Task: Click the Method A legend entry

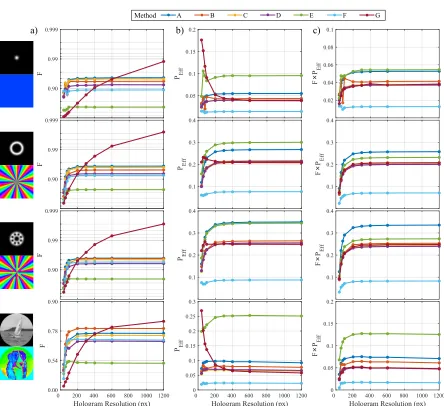Action: [x=171, y=15]
